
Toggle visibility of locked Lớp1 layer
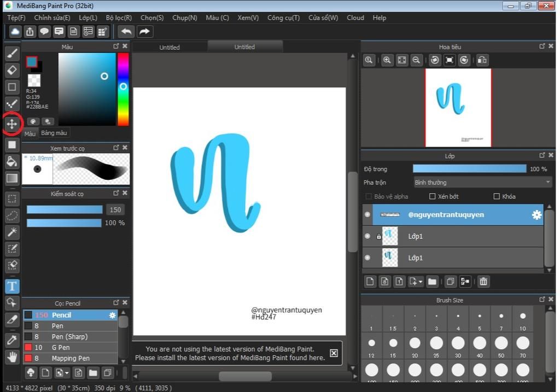click(367, 236)
